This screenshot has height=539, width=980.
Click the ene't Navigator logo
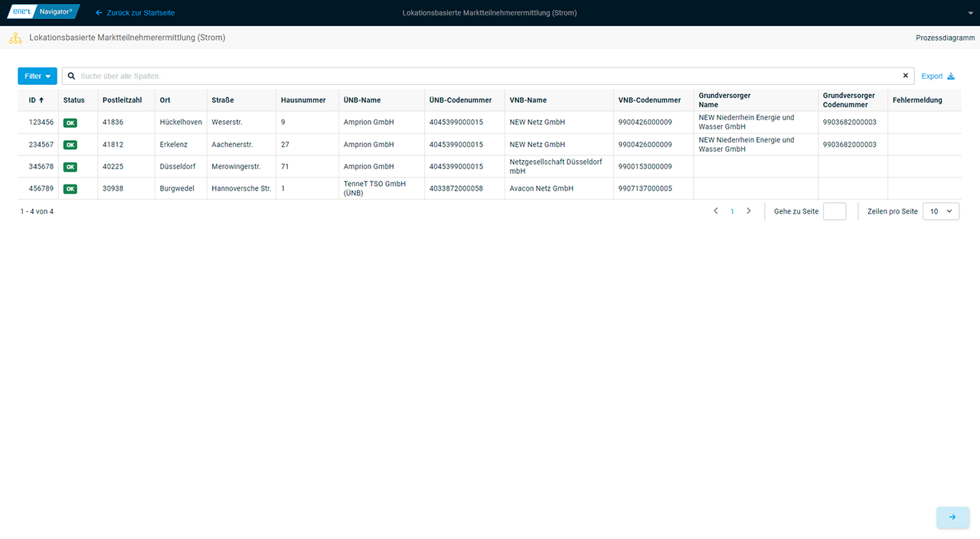click(x=44, y=12)
